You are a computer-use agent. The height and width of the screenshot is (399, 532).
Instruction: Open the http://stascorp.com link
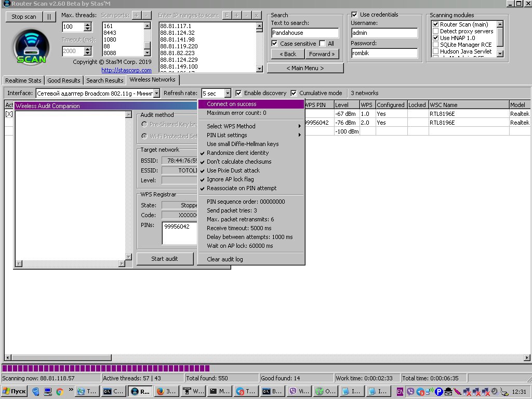point(126,70)
